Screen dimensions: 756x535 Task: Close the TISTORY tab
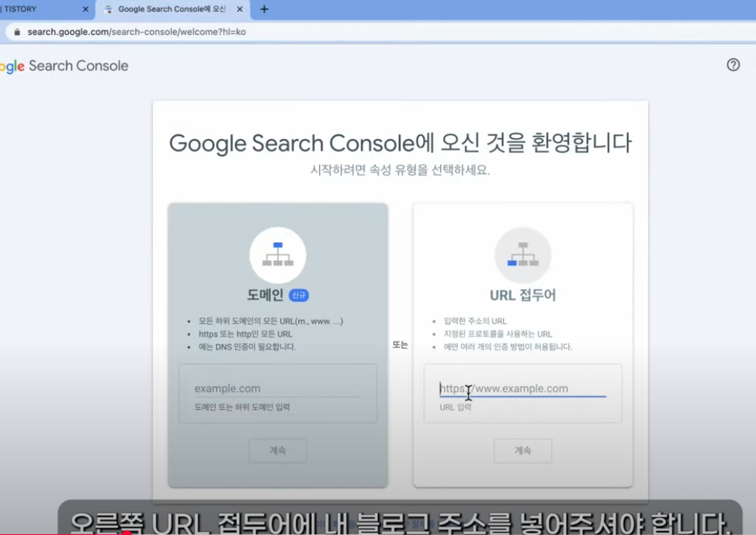point(86,10)
